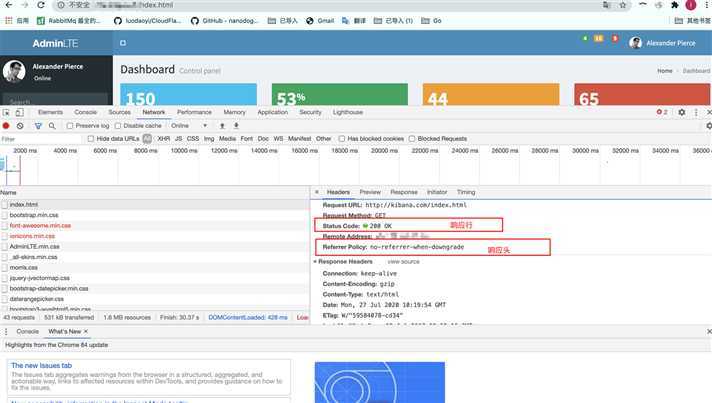This screenshot has width=712, height=403.
Task: Click the browser back arrow
Action: [8, 5]
